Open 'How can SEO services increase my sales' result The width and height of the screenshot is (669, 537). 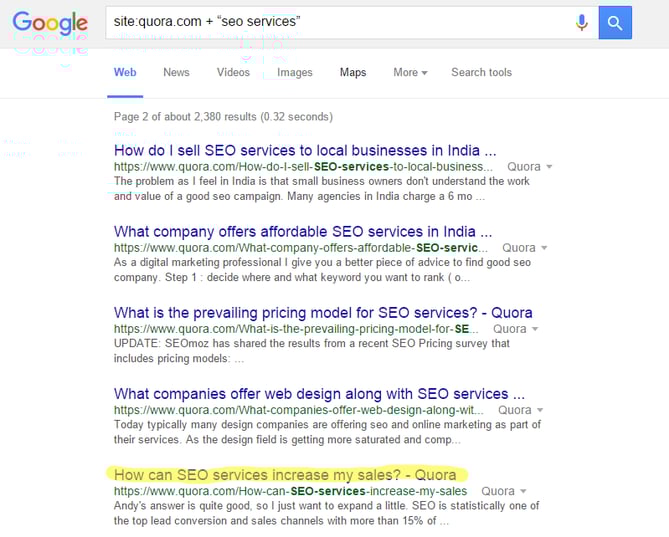click(x=285, y=475)
